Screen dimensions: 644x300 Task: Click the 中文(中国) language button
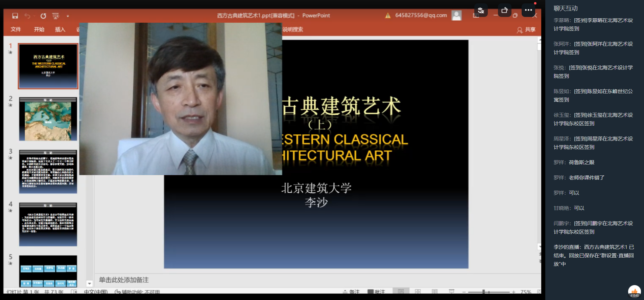(96, 292)
